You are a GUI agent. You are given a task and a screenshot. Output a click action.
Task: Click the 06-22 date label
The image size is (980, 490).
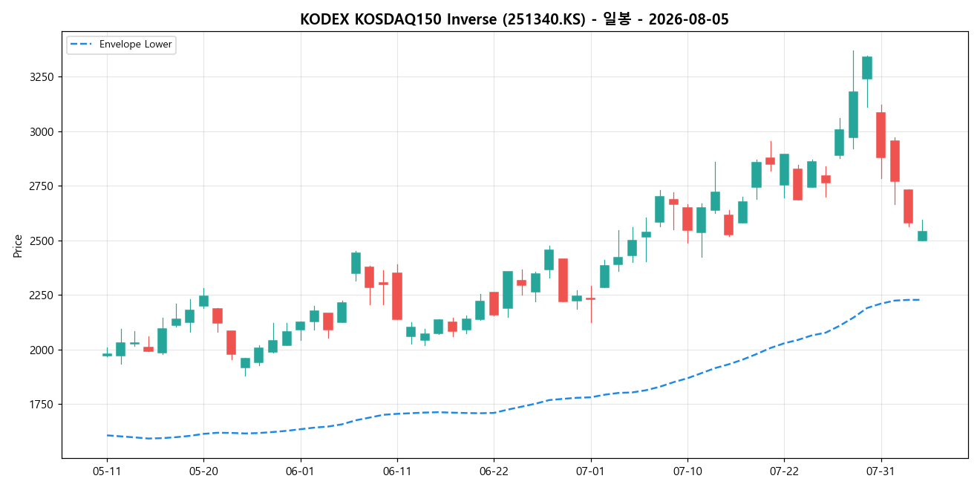(x=494, y=471)
